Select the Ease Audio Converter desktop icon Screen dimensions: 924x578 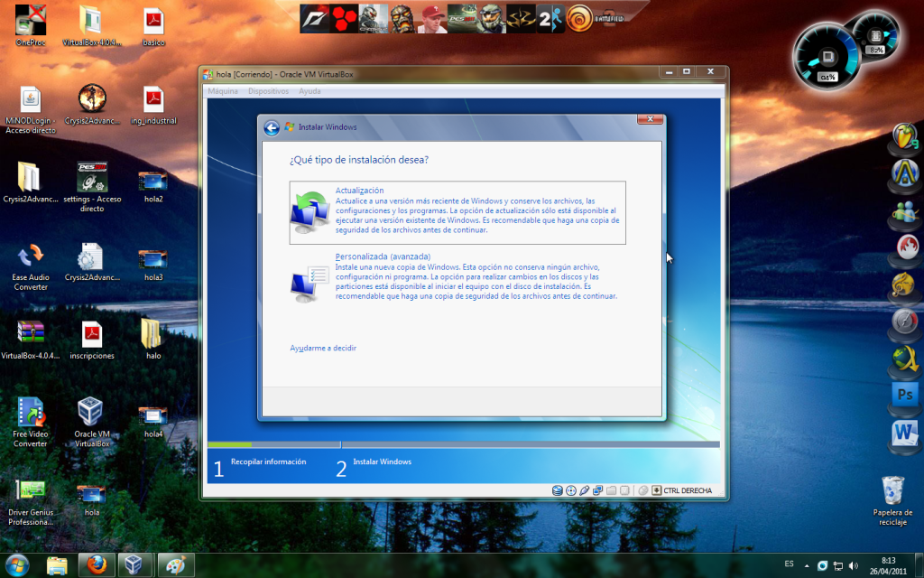click(31, 266)
